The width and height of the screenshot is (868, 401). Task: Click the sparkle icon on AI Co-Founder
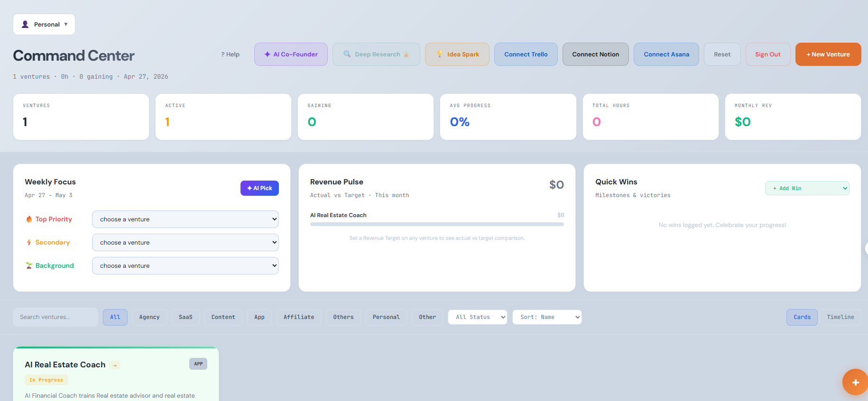(268, 55)
